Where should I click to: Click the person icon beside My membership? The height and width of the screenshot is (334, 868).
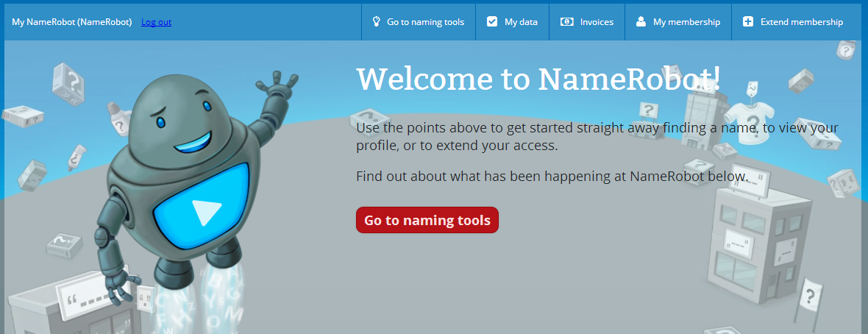pyautogui.click(x=641, y=21)
